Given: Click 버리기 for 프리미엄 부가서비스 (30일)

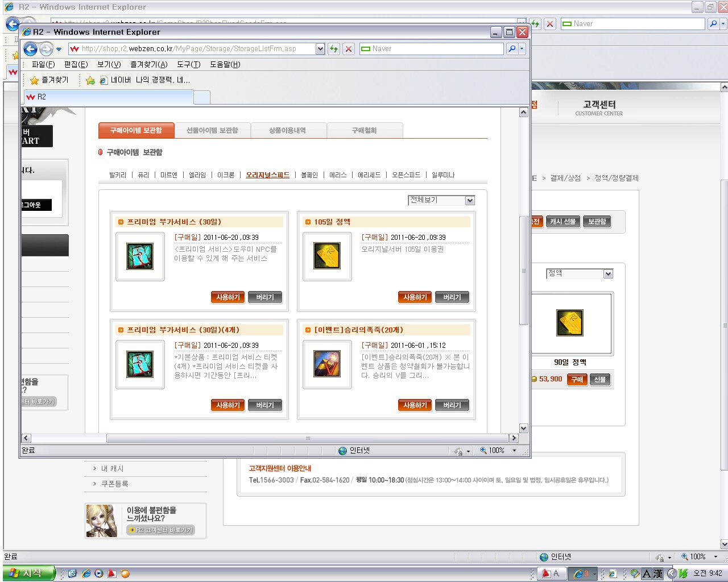Looking at the screenshot, I should point(264,297).
